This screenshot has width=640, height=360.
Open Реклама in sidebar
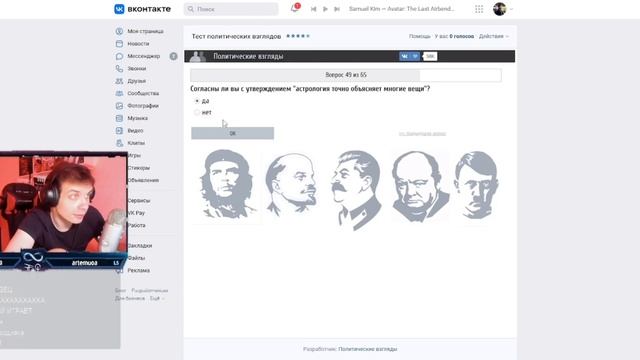[138, 270]
